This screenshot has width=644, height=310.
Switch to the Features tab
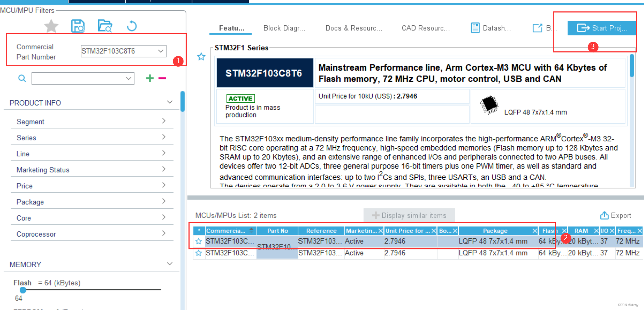click(232, 28)
